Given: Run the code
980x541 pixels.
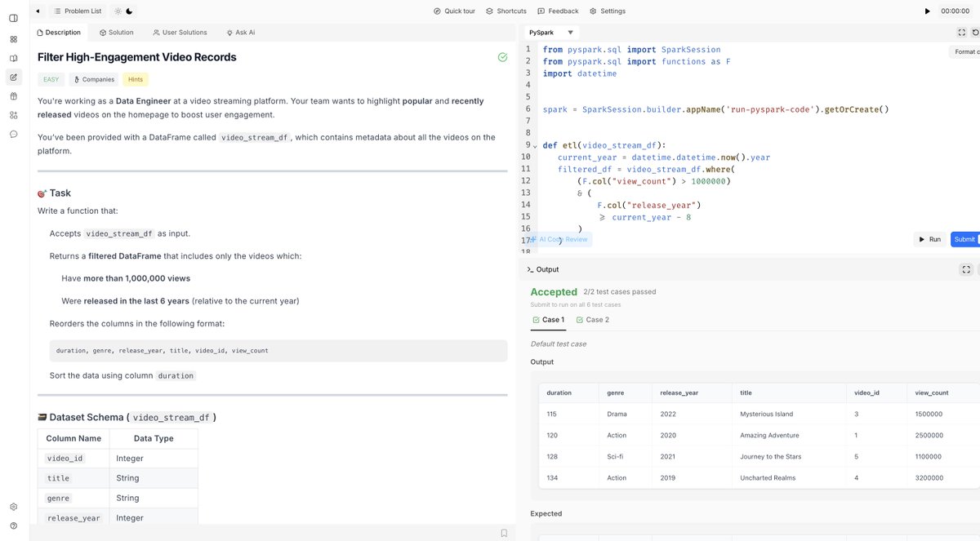Looking at the screenshot, I should [929, 239].
